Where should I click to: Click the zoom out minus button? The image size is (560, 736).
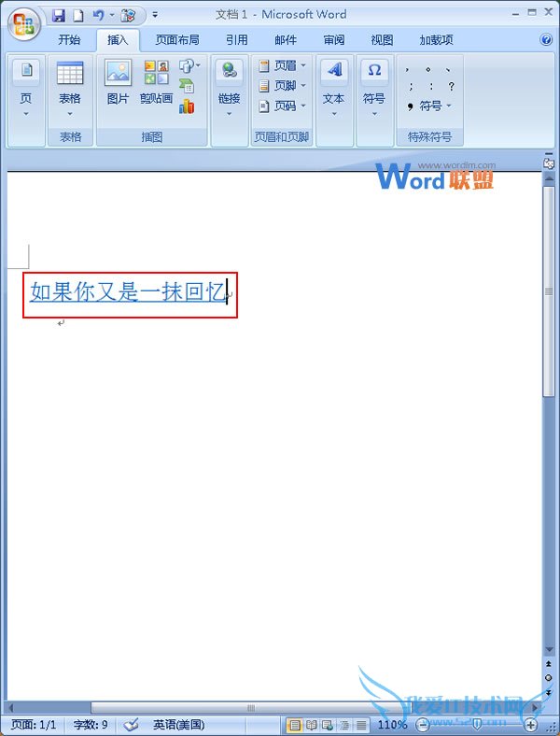click(x=423, y=725)
